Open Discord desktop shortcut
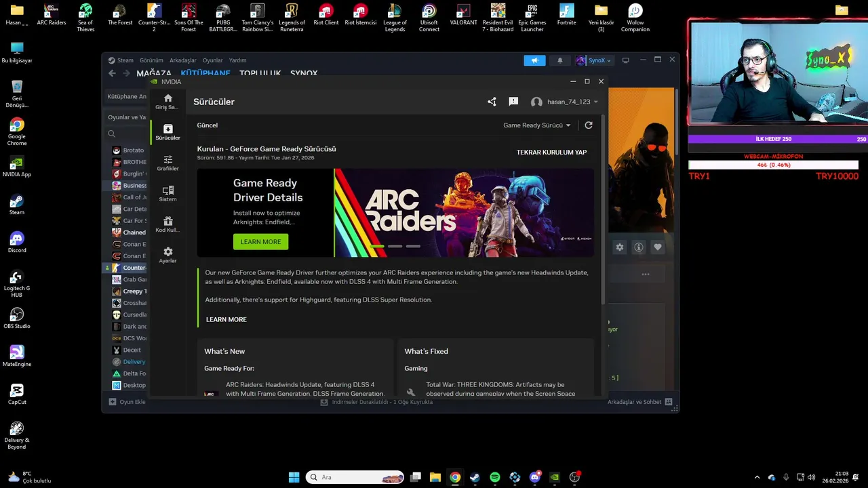This screenshot has width=868, height=488. (17, 243)
